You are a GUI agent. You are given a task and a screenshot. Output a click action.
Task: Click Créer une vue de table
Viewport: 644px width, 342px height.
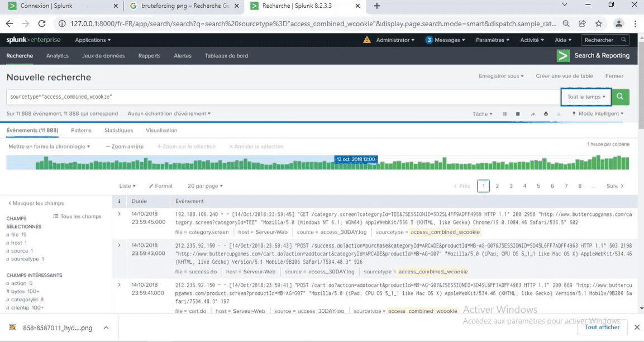[564, 76]
